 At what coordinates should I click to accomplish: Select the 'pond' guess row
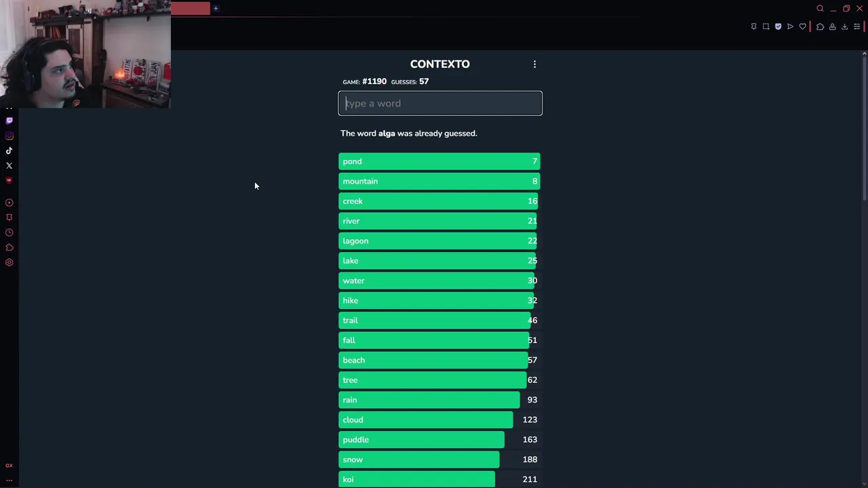(439, 161)
